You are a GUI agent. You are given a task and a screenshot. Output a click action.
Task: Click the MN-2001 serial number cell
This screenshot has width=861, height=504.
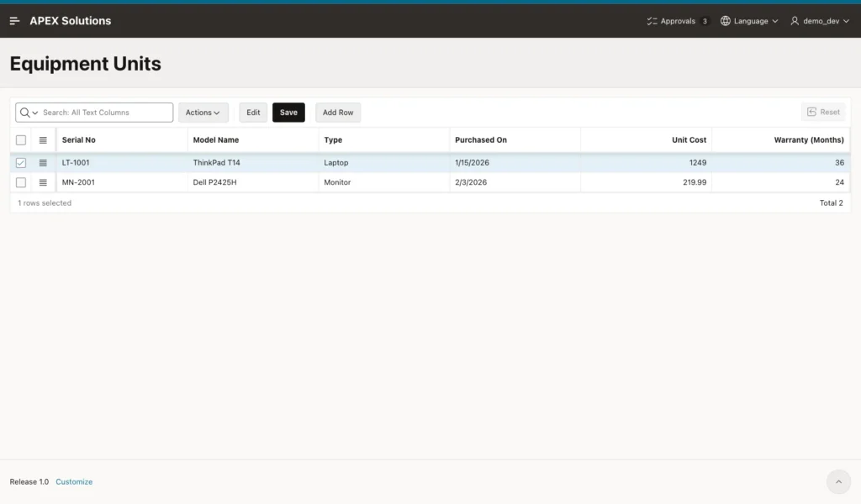(x=122, y=182)
